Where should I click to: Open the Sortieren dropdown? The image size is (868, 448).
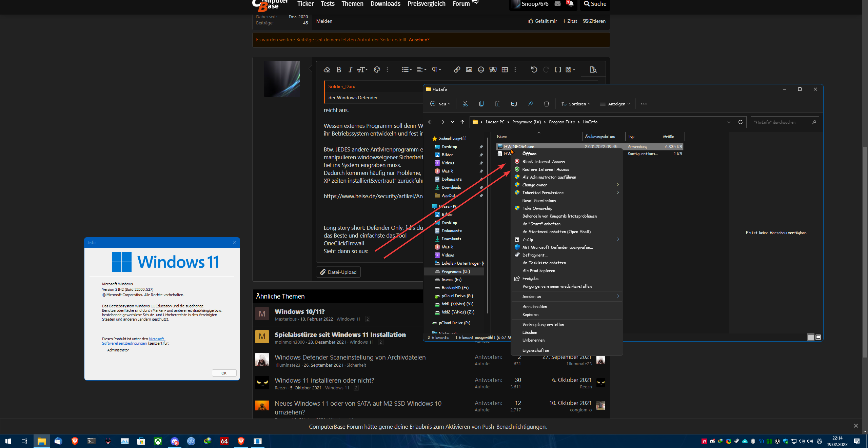[x=576, y=104]
